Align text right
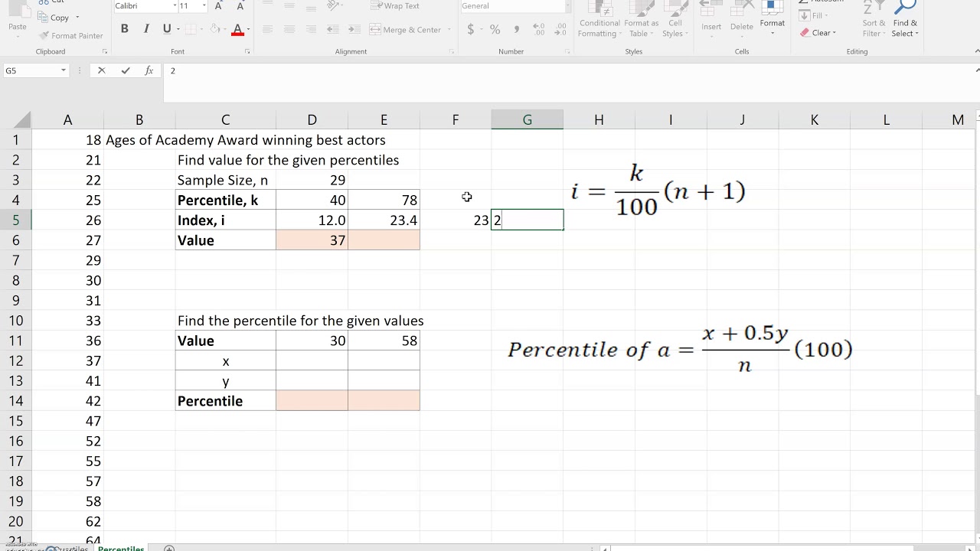The width and height of the screenshot is (980, 551). tap(310, 29)
